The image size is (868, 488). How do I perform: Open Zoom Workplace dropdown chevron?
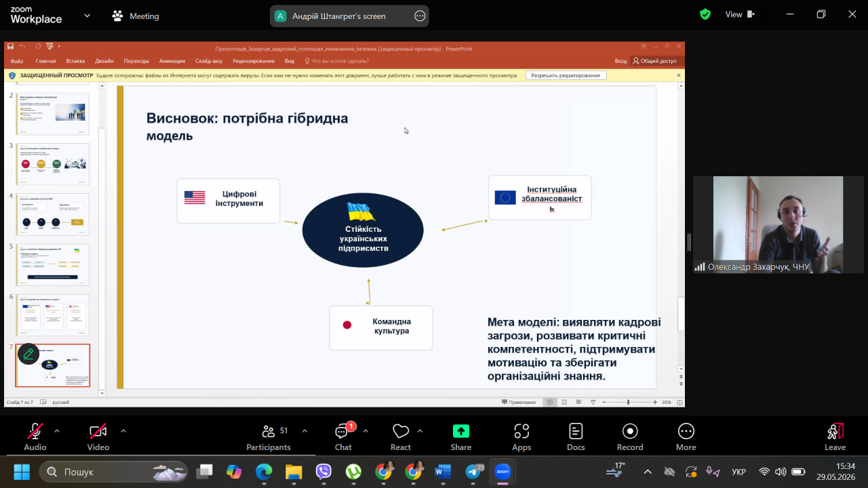click(87, 16)
